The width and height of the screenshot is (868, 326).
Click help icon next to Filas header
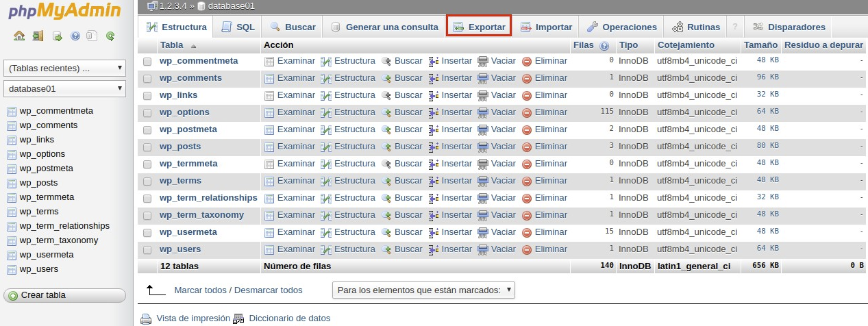tap(604, 46)
